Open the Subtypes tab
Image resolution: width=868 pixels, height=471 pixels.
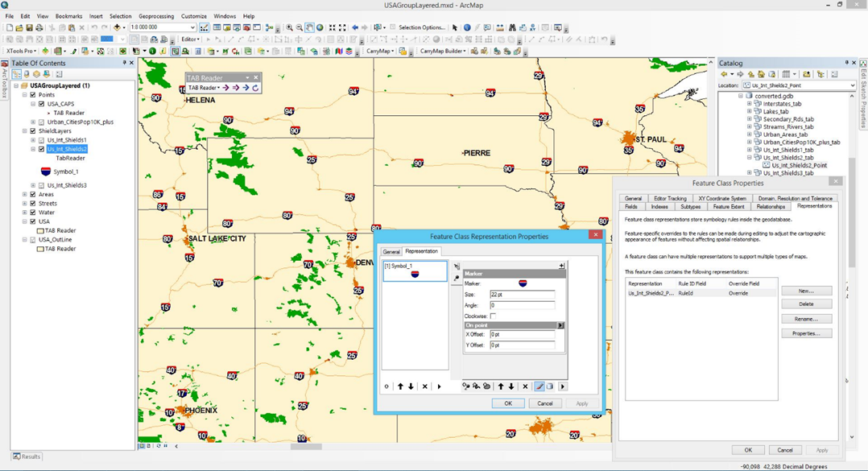pos(690,206)
